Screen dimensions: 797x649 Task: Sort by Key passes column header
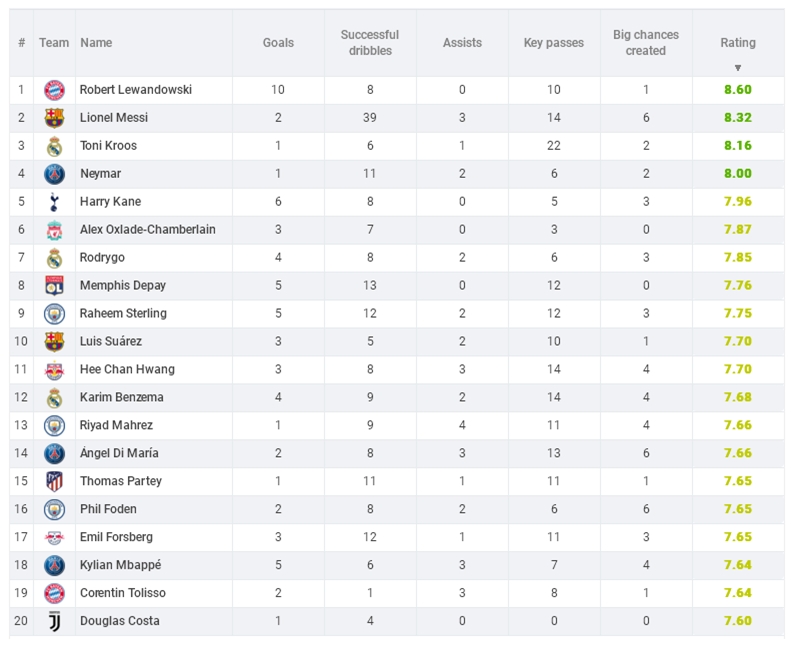pos(554,43)
